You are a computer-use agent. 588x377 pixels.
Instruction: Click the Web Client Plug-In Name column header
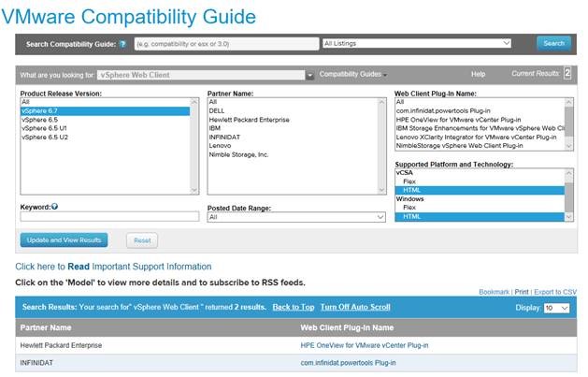347,327
